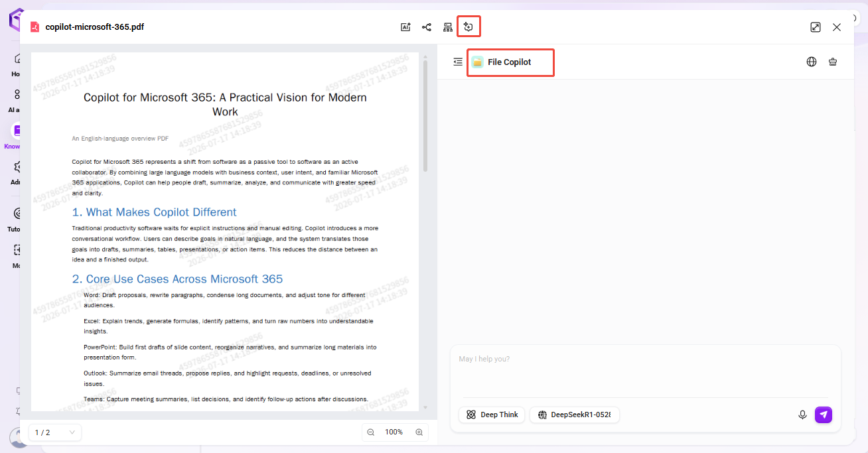
Task: Open the DeepSeekR1-0528 model selector
Action: (x=575, y=415)
